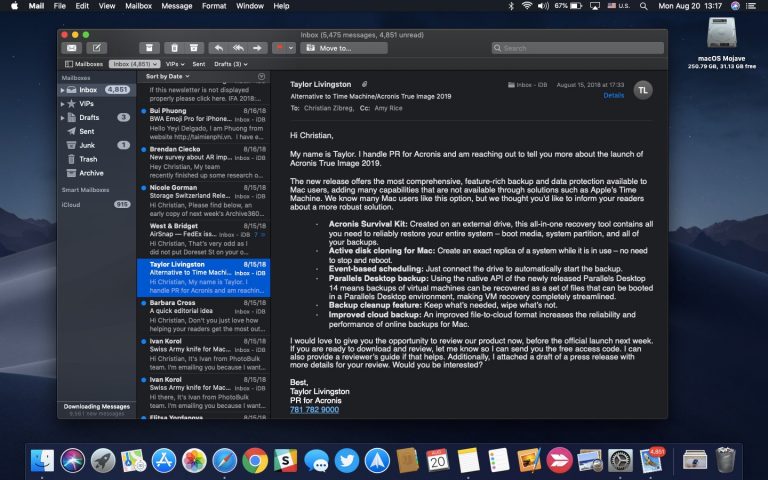Open the Format menu
Viewport: 768px width, 480px height.
214,6
